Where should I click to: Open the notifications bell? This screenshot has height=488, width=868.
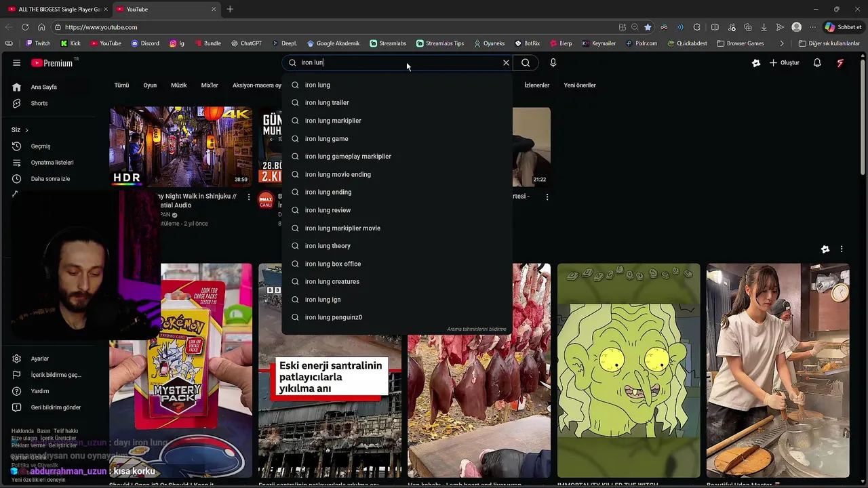pyautogui.click(x=817, y=62)
